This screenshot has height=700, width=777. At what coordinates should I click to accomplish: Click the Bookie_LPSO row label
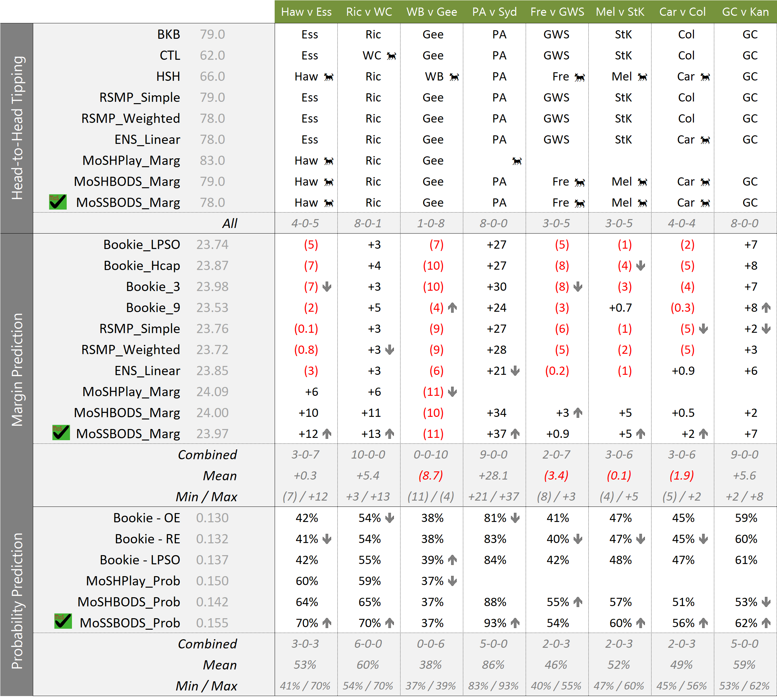click(141, 245)
